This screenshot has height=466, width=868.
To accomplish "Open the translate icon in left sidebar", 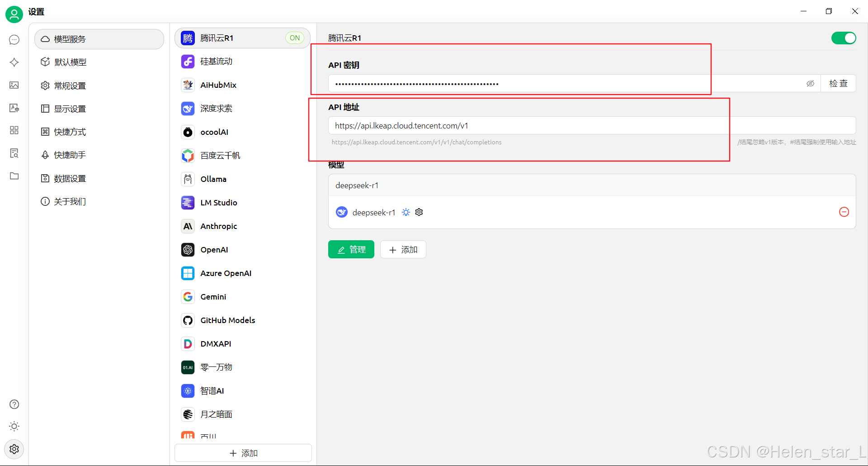I will click(14, 108).
